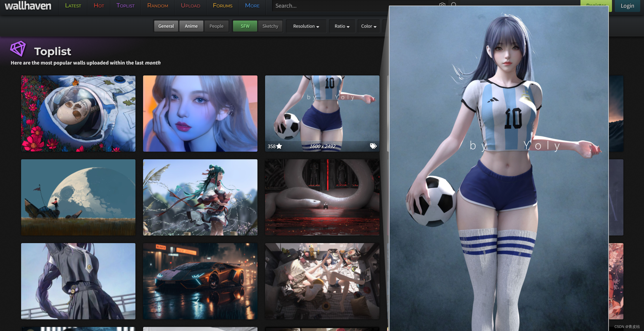Click the wallhaven logo

28,6
